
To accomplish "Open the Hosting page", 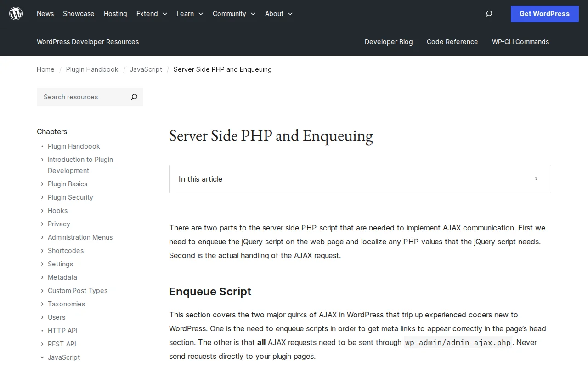I will 115,14.
